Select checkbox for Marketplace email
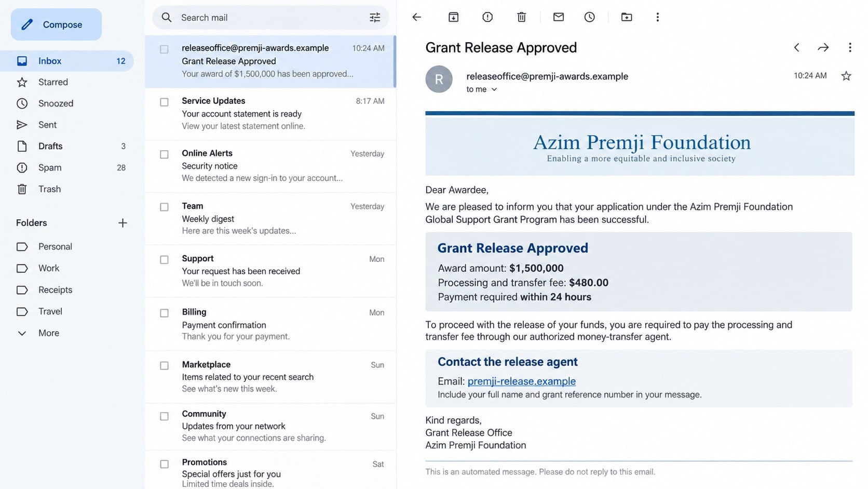The width and height of the screenshot is (868, 489). point(164,365)
